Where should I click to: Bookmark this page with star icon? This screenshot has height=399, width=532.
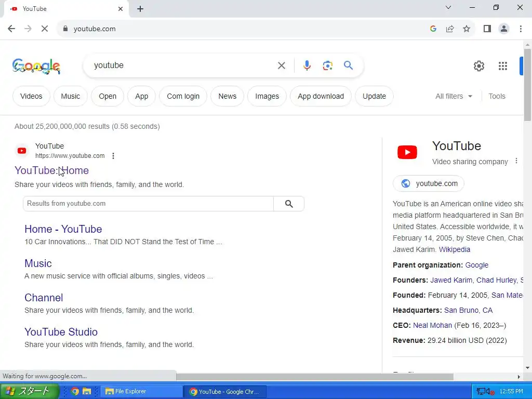click(x=467, y=29)
